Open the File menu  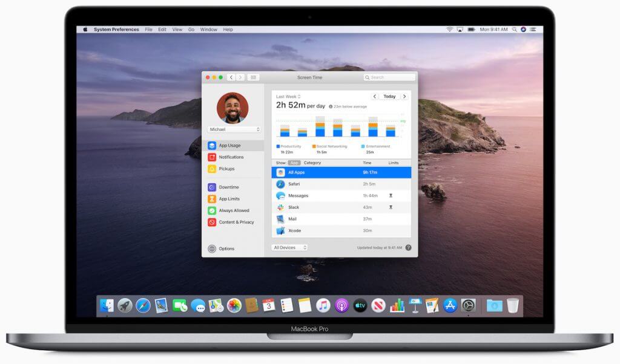(x=149, y=30)
